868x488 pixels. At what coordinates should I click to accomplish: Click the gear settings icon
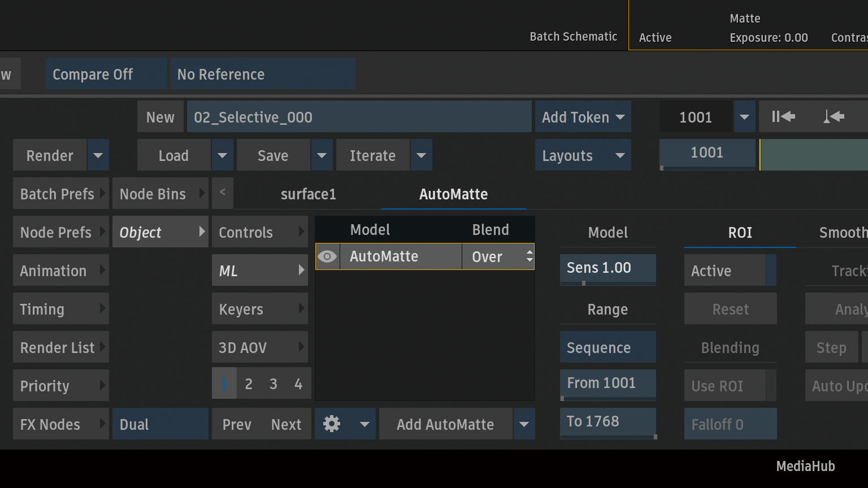click(332, 424)
